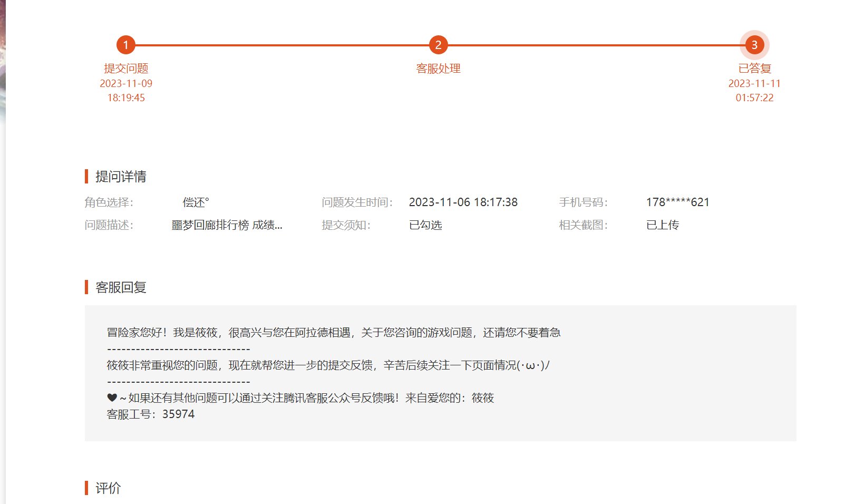864x504 pixels.
Task: Click the timestamp 2023-11-06 18:17:38
Action: coord(463,202)
